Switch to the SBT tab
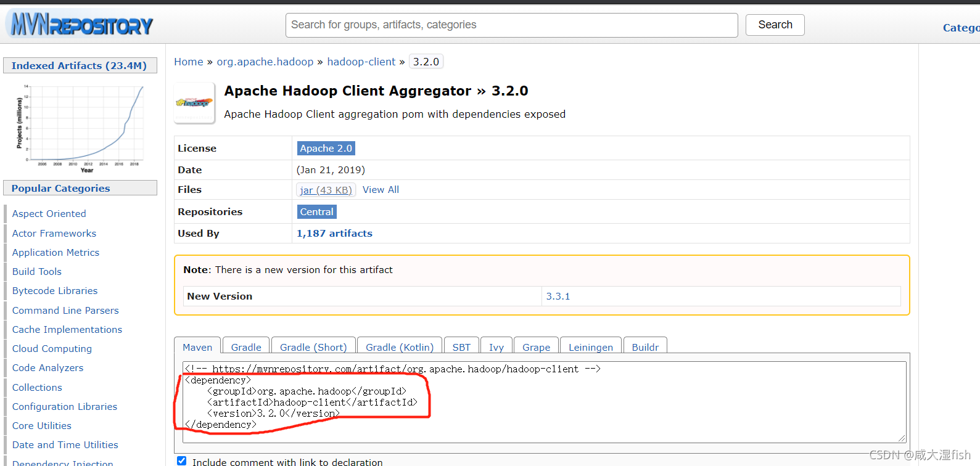This screenshot has width=980, height=466. pyautogui.click(x=461, y=346)
